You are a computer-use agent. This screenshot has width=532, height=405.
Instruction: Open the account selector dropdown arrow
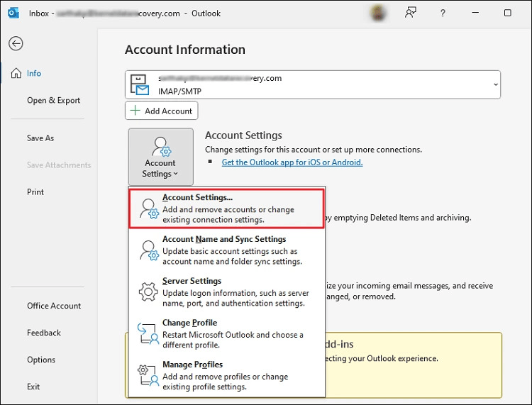495,84
